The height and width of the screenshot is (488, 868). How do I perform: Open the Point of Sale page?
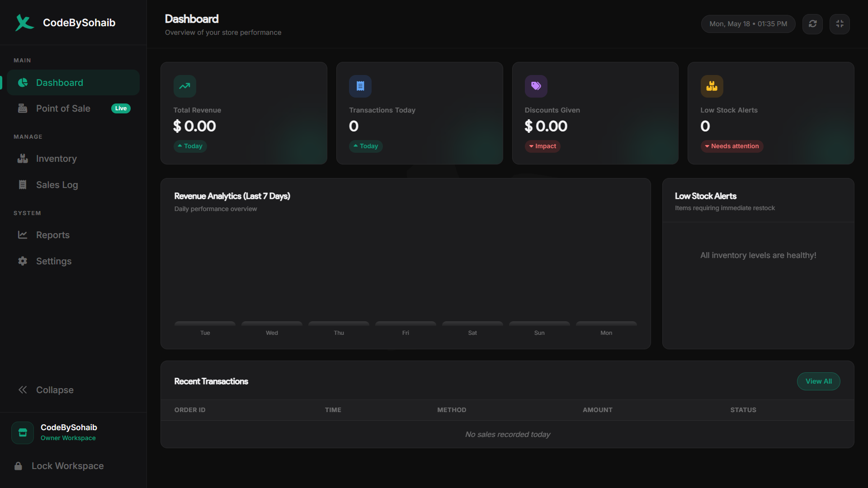[73, 108]
